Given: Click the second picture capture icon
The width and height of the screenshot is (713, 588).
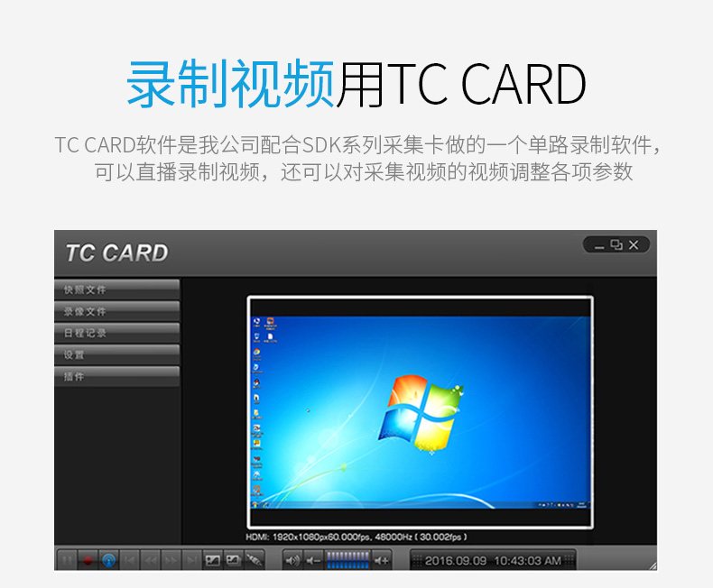Looking at the screenshot, I should 233,560.
